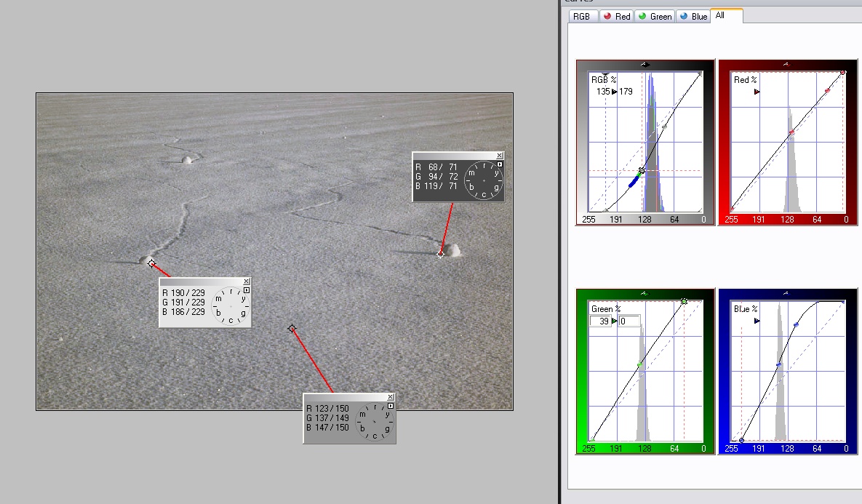Select the circled top point on Green curve

click(684, 301)
